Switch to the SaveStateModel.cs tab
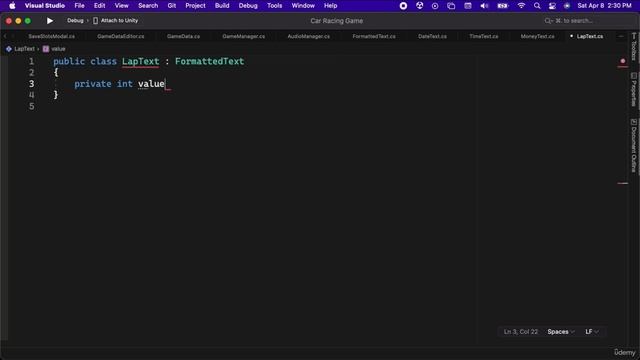This screenshot has width=640, height=360. tap(51, 36)
